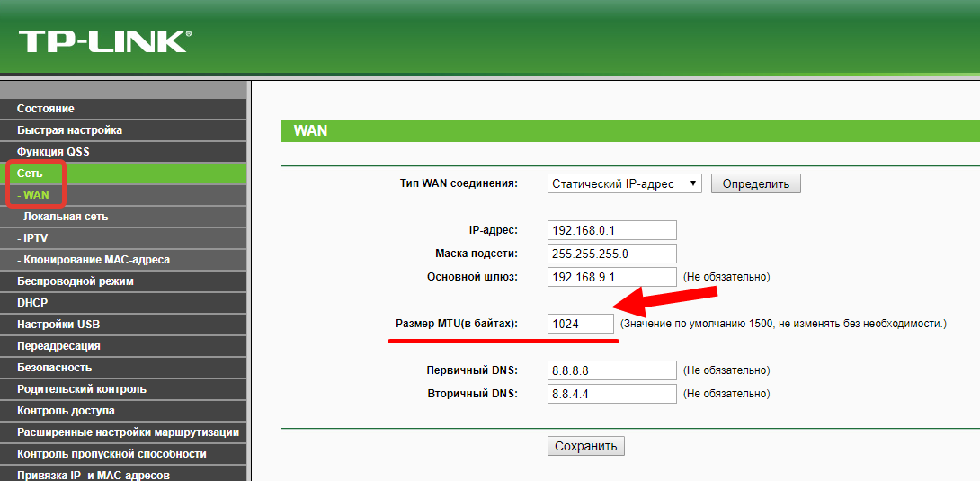
Task: Select Клонирование MAC-адреса submenu
Action: point(94,260)
